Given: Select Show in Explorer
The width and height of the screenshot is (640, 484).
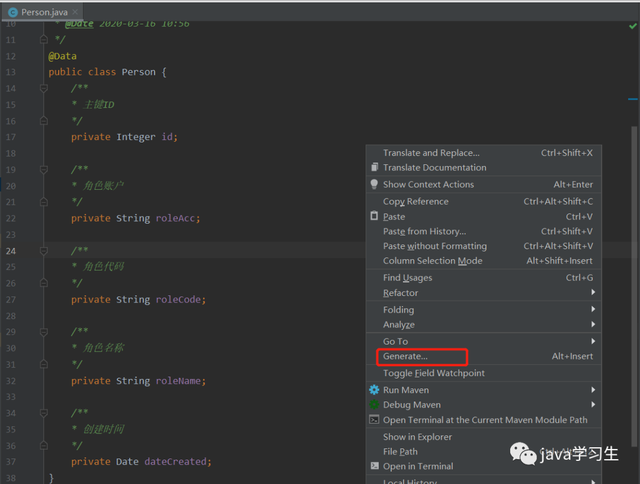Looking at the screenshot, I should pyautogui.click(x=484, y=437).
